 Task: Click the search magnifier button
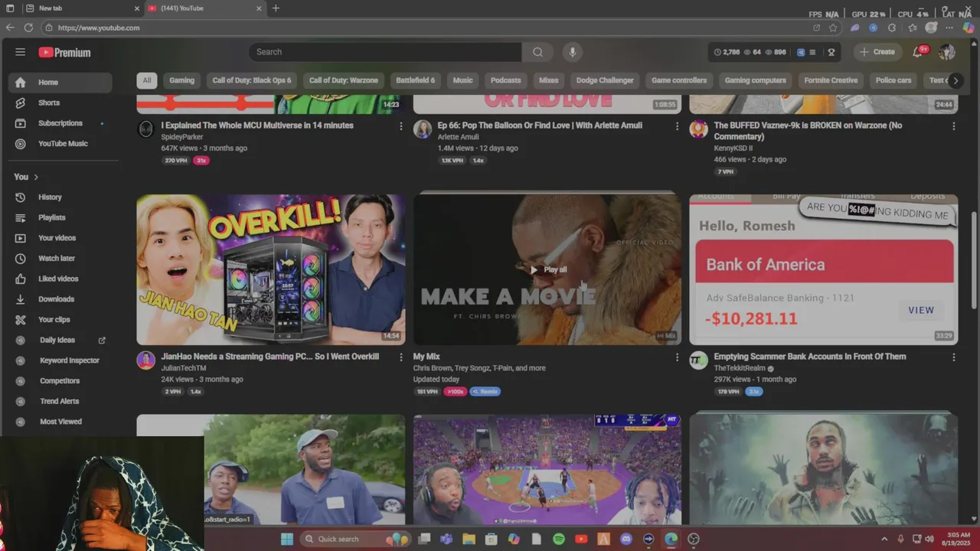point(538,52)
